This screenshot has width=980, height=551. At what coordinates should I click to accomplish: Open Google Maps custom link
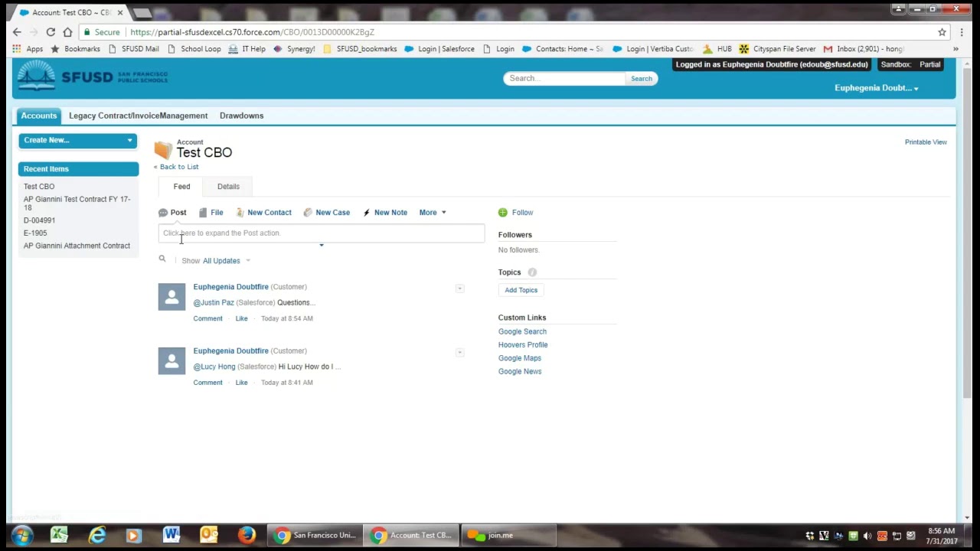tap(520, 358)
